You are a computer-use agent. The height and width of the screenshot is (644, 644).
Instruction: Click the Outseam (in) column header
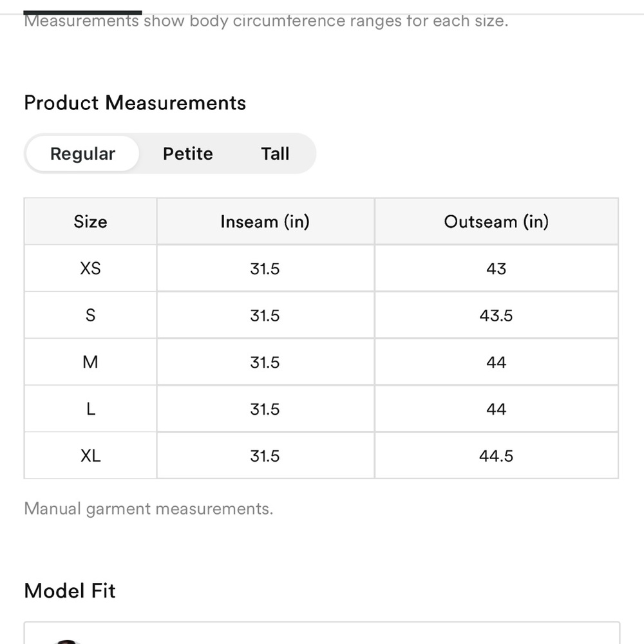click(496, 222)
